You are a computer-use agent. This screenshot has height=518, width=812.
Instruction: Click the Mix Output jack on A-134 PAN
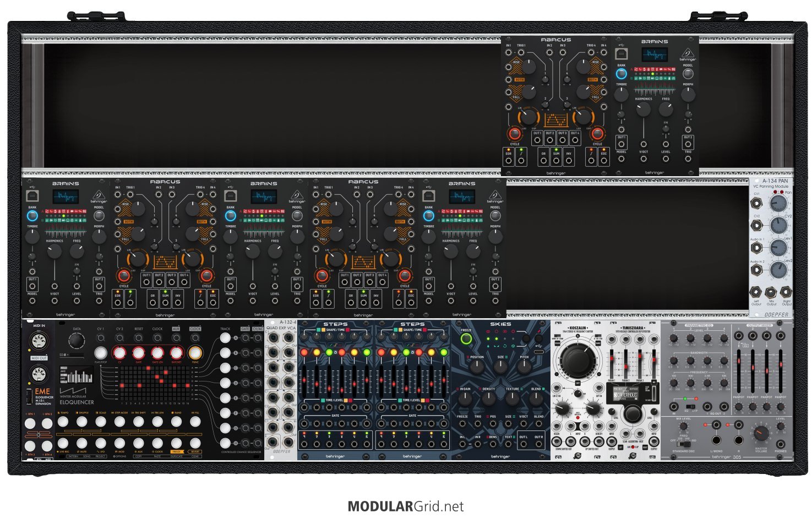pos(771,292)
